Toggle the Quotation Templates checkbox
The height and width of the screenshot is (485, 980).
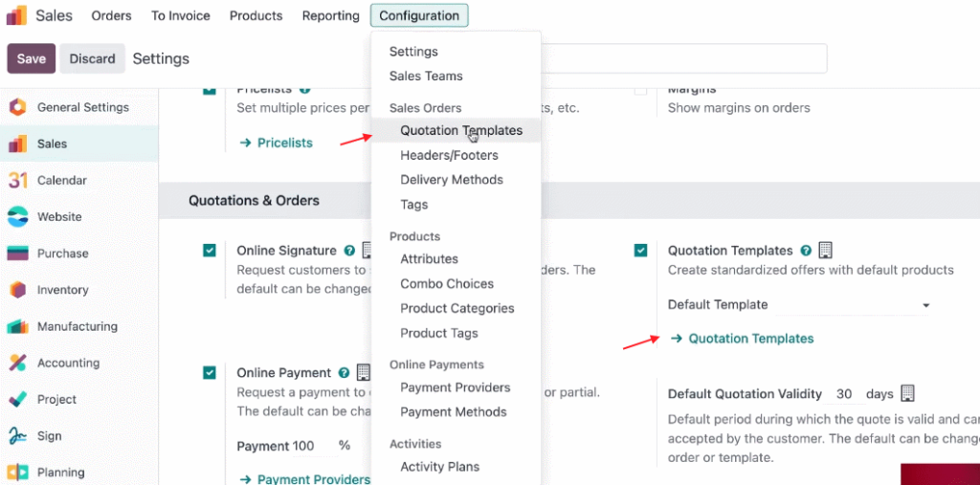tap(640, 251)
